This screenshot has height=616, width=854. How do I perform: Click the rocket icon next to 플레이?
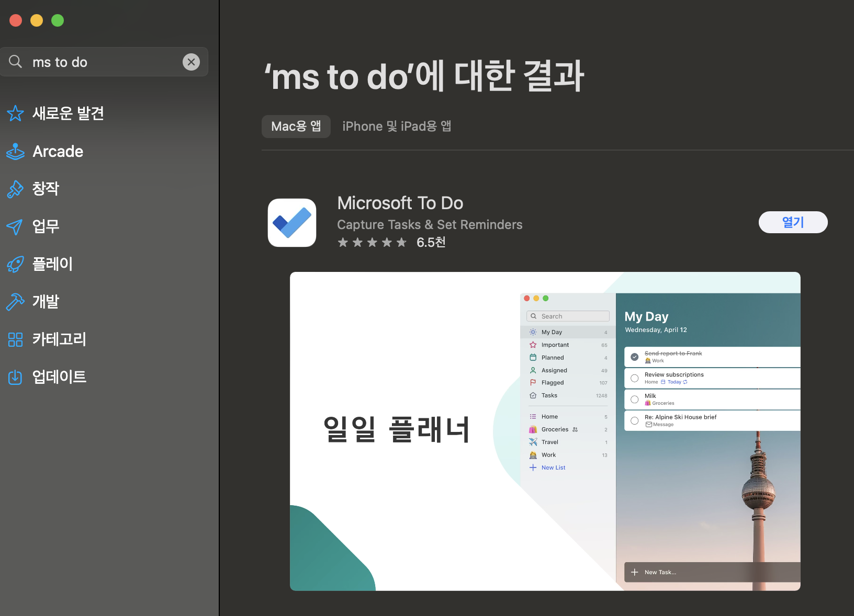tap(15, 264)
